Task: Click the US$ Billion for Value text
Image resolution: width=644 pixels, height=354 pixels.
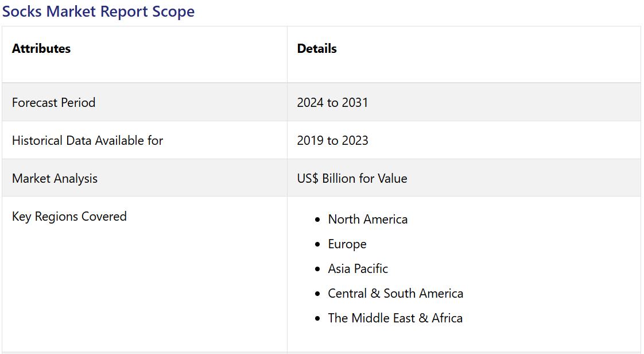Action: 352,179
